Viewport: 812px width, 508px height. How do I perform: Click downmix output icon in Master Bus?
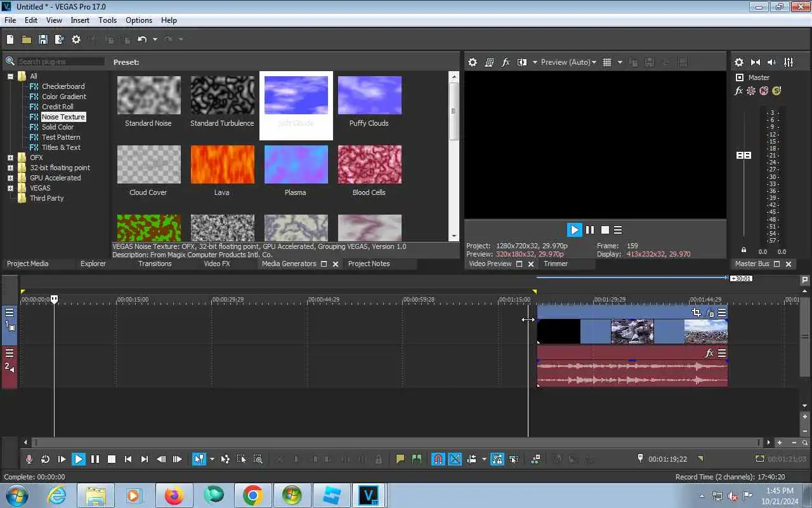[756, 62]
